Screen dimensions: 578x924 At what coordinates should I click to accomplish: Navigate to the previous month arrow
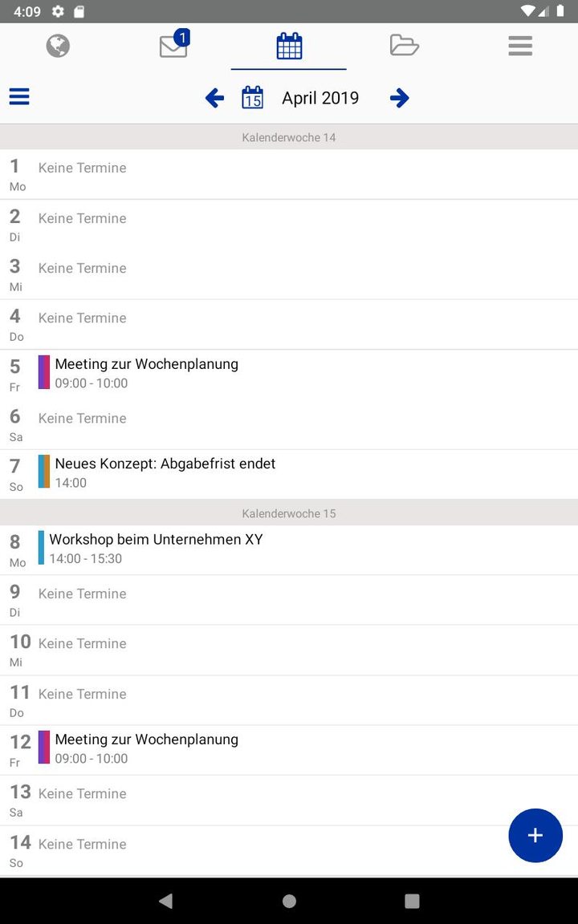tap(214, 97)
